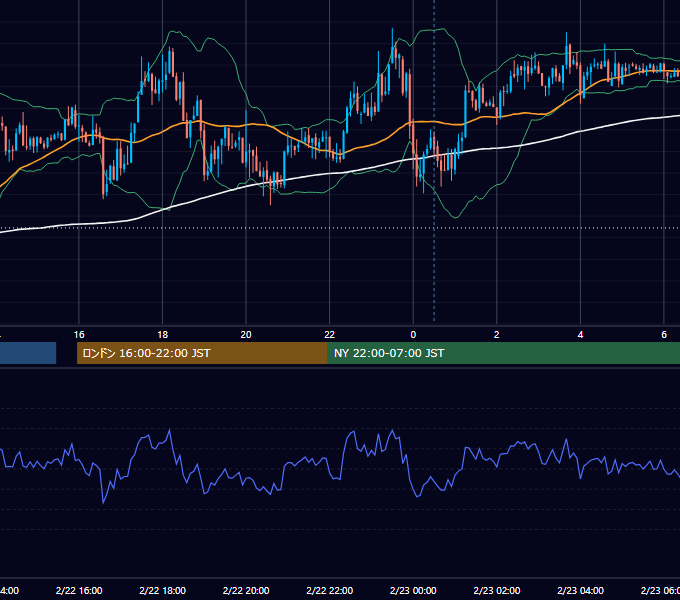Click the 2/22 20:00 date label

246,590
